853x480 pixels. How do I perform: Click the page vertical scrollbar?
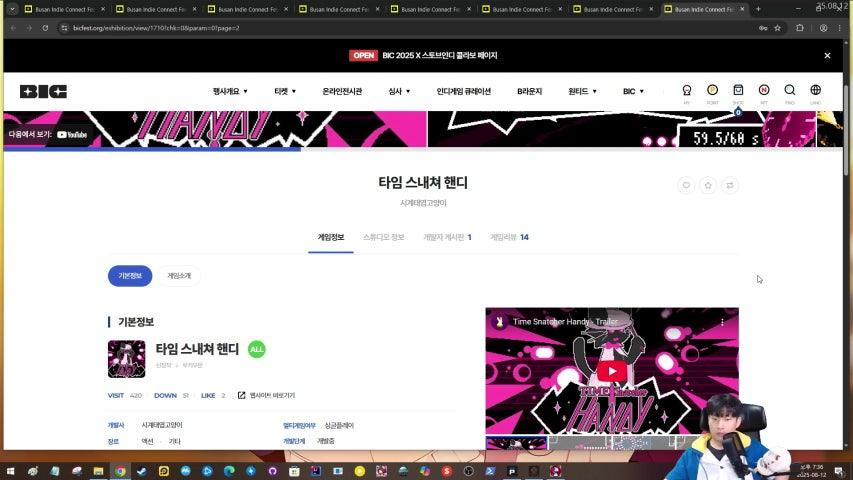846,131
